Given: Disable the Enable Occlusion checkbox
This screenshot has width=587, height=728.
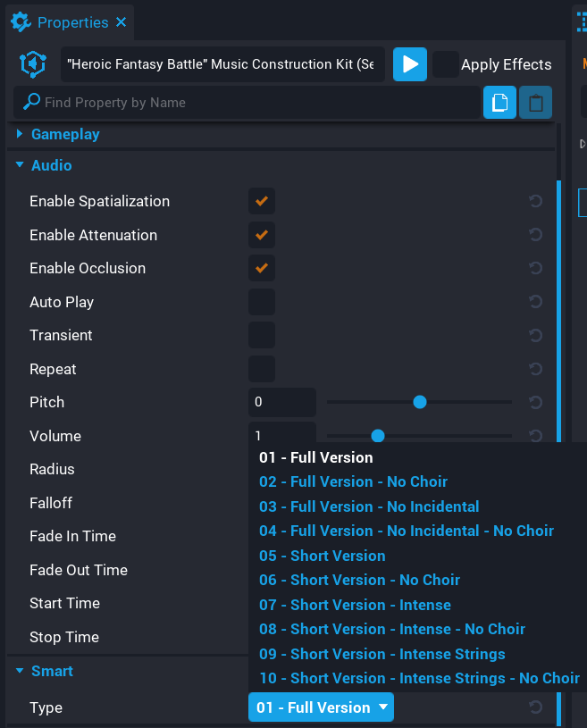Looking at the screenshot, I should coord(261,268).
